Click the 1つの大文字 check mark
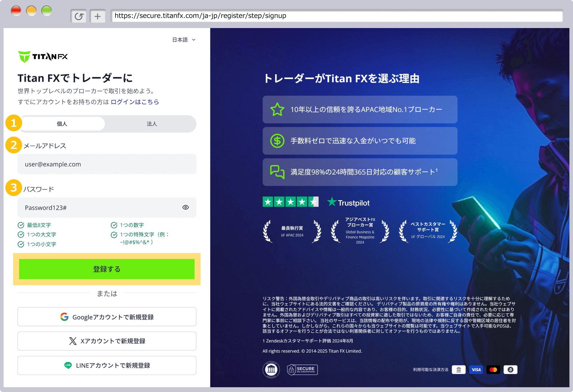The width and height of the screenshot is (573, 392). (21, 234)
